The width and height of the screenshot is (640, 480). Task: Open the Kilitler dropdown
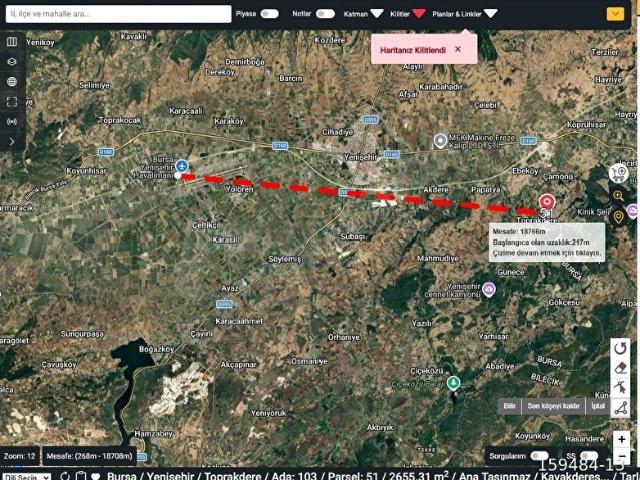point(408,14)
